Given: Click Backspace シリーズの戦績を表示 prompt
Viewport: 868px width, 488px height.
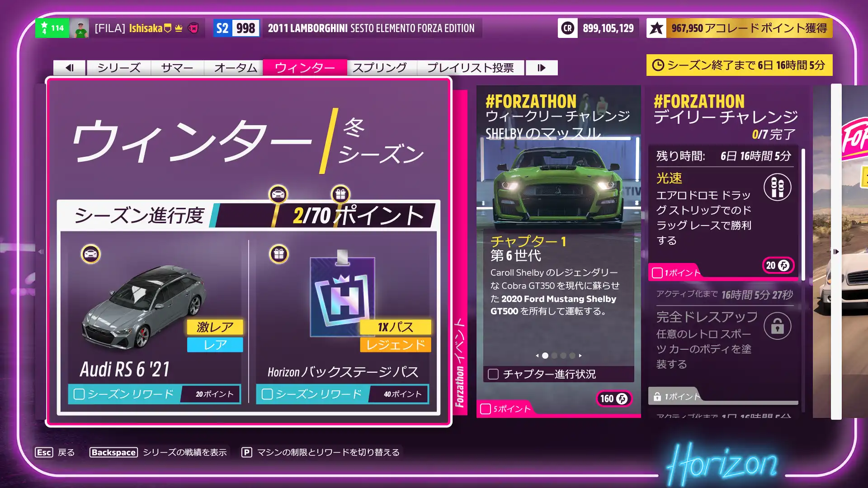Looking at the screenshot, I should pyautogui.click(x=158, y=452).
